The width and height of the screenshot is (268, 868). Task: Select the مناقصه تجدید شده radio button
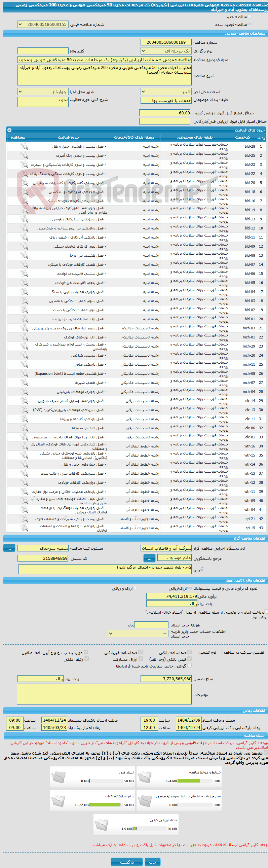[250, 24]
